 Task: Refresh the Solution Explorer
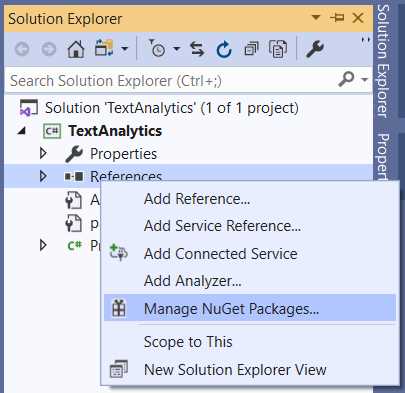224,49
